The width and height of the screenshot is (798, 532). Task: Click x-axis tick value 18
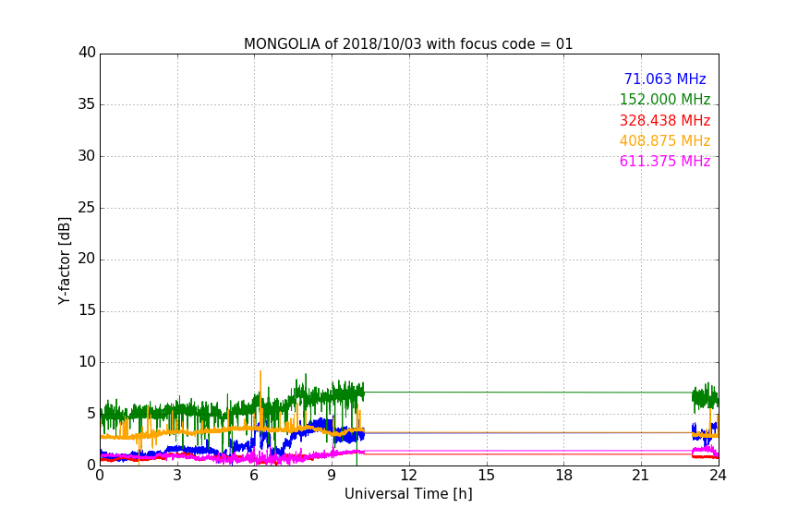pos(564,476)
